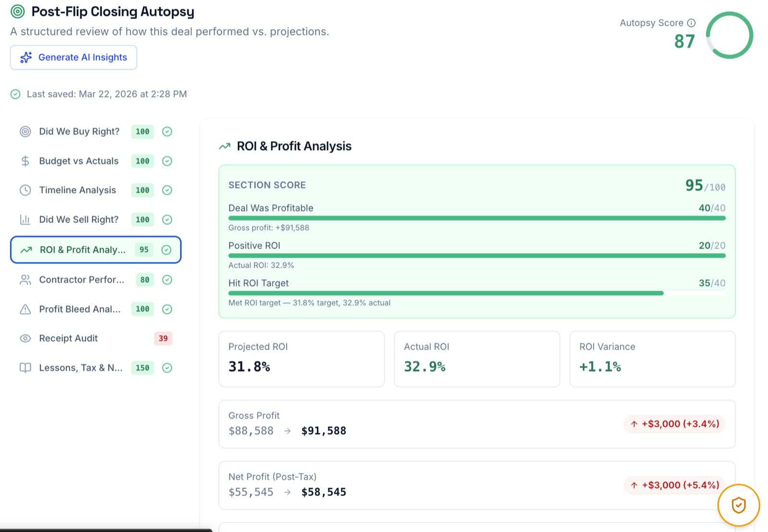Viewport: 768px width, 532px height.
Task: Select the Contractor Performance section
Action: (96, 280)
